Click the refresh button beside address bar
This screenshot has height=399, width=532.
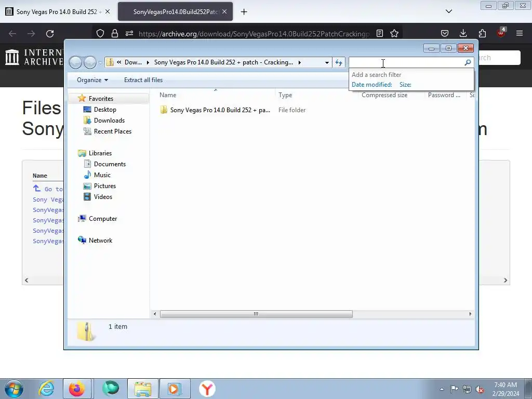[x=339, y=62]
